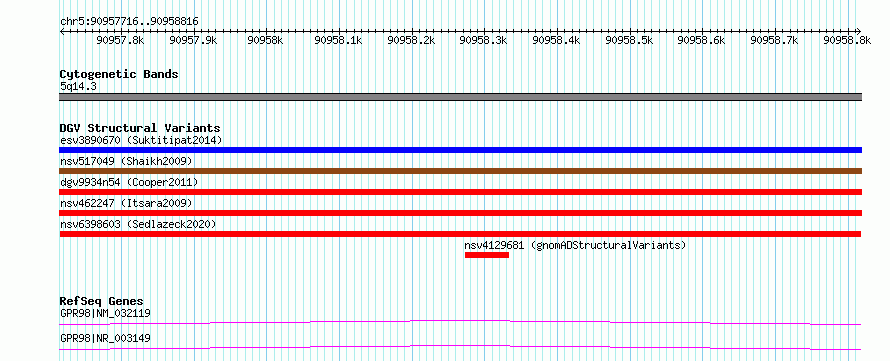This screenshot has width=890, height=361.
Task: Click the 90957.9k ruler tick label
Action: point(194,40)
